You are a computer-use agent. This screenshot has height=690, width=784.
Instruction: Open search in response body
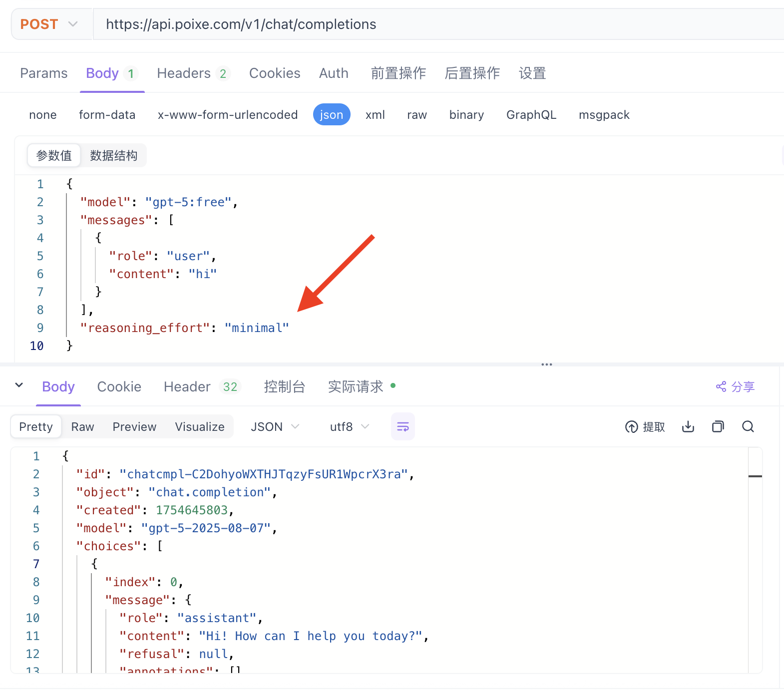(x=748, y=426)
